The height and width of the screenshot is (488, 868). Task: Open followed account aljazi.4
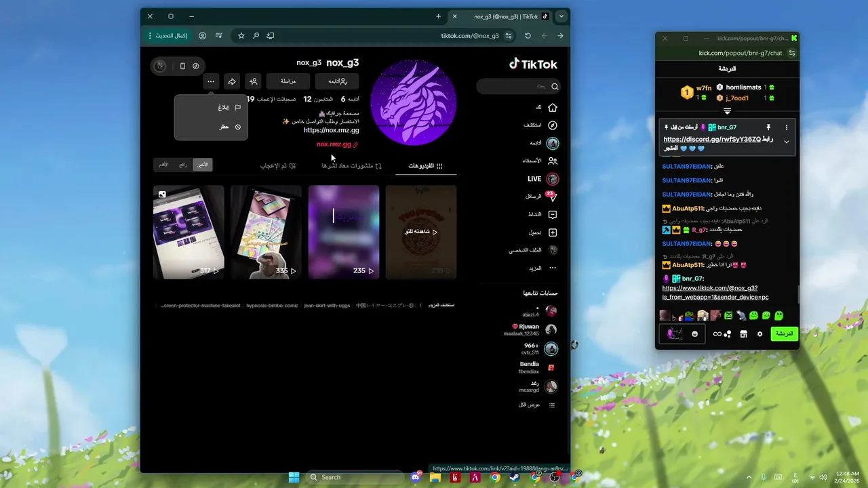pos(540,311)
